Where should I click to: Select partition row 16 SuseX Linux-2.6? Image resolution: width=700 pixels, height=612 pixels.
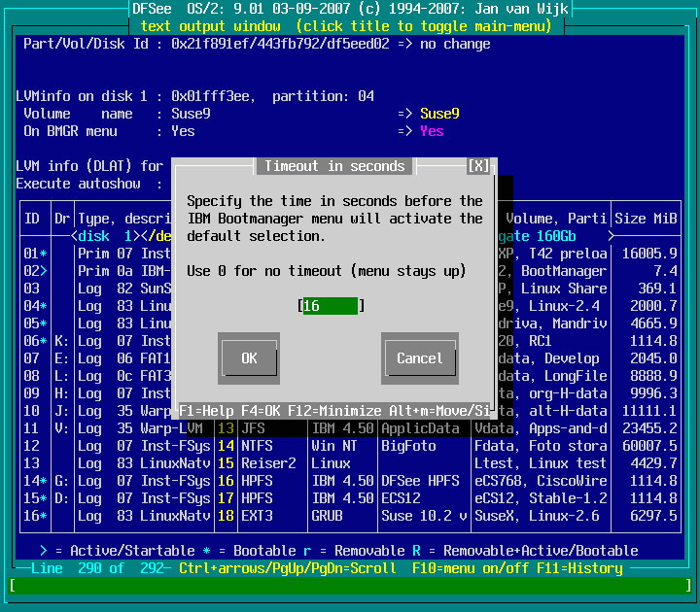[x=350, y=516]
